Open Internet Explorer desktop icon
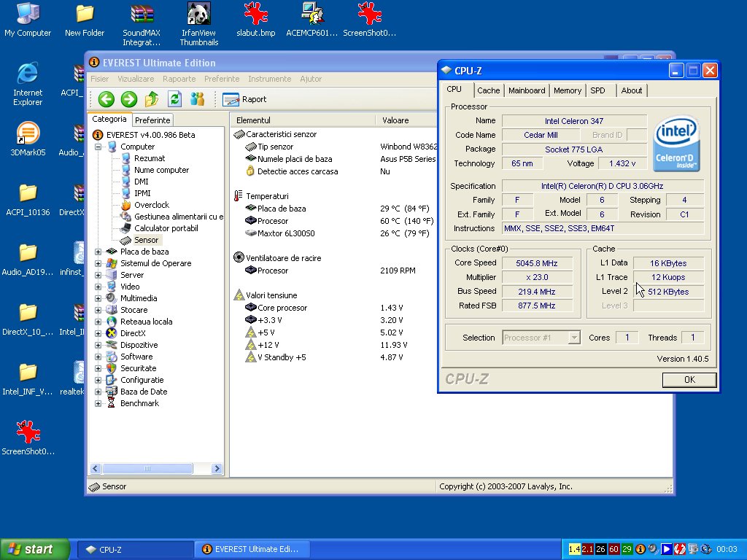The width and height of the screenshot is (747, 560). pyautogui.click(x=28, y=84)
